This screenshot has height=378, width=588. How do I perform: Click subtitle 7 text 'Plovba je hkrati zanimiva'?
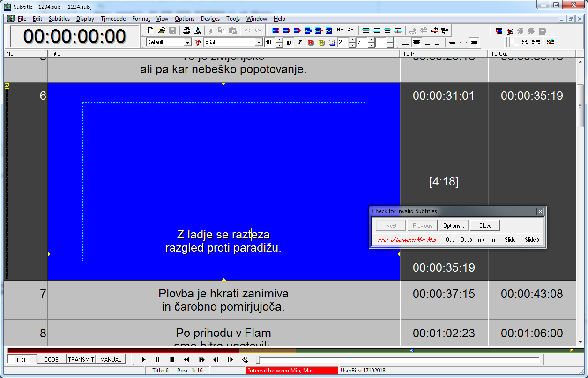pos(223,294)
